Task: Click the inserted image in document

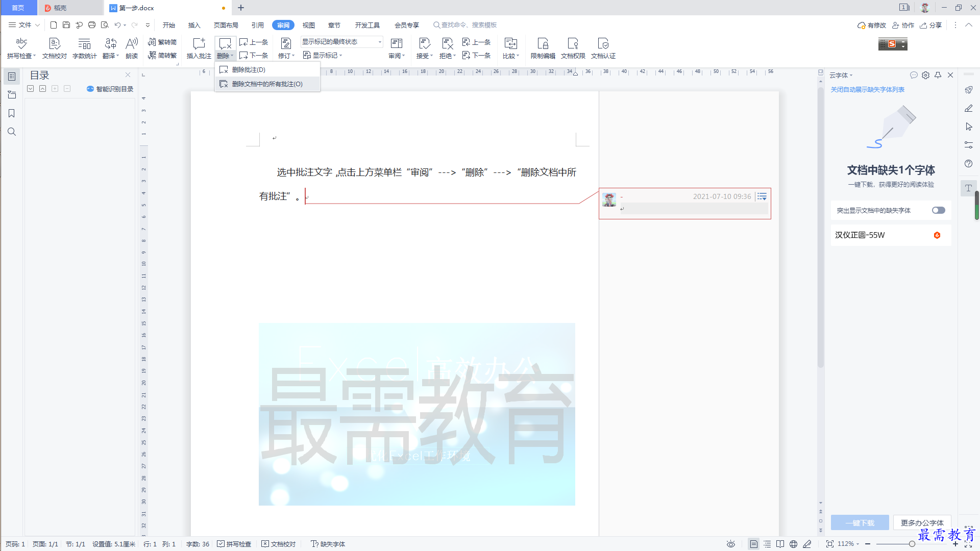Action: coord(416,414)
